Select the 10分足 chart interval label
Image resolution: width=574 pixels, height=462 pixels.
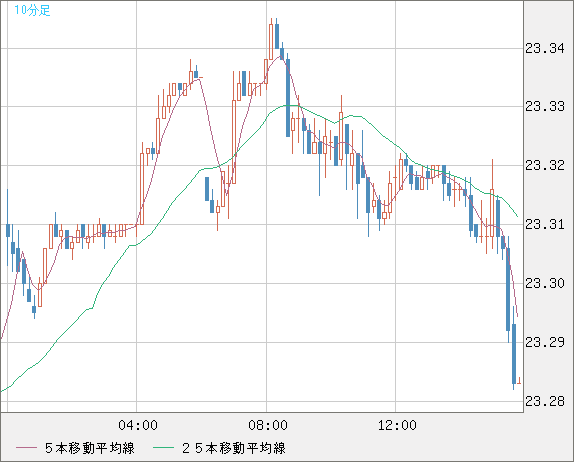pyautogui.click(x=32, y=10)
